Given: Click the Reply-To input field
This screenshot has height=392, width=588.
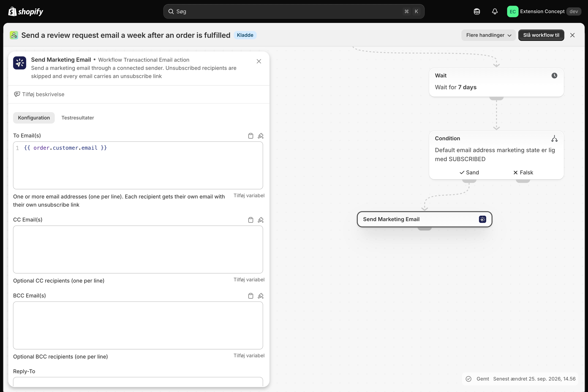Looking at the screenshot, I should tap(138, 382).
